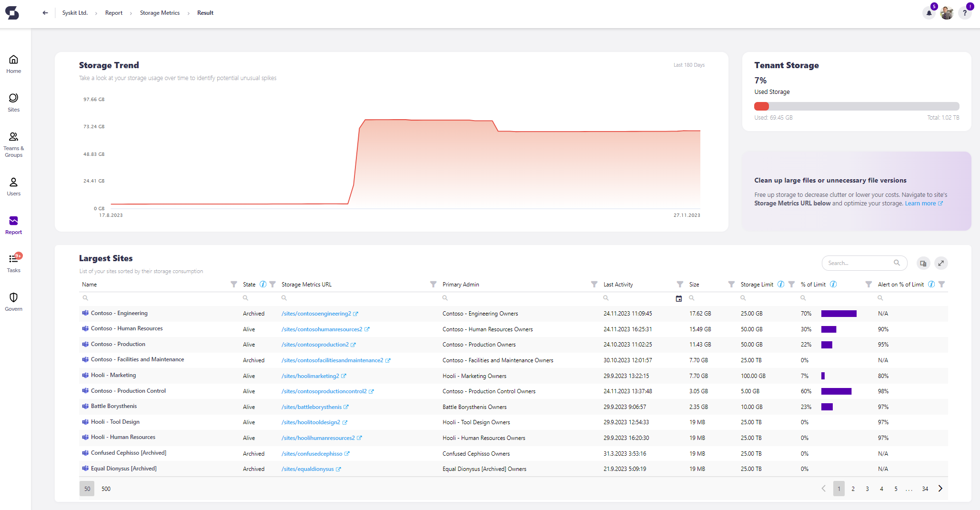Open /sites/contosoproduction2 link
The image size is (980, 510).
(315, 345)
